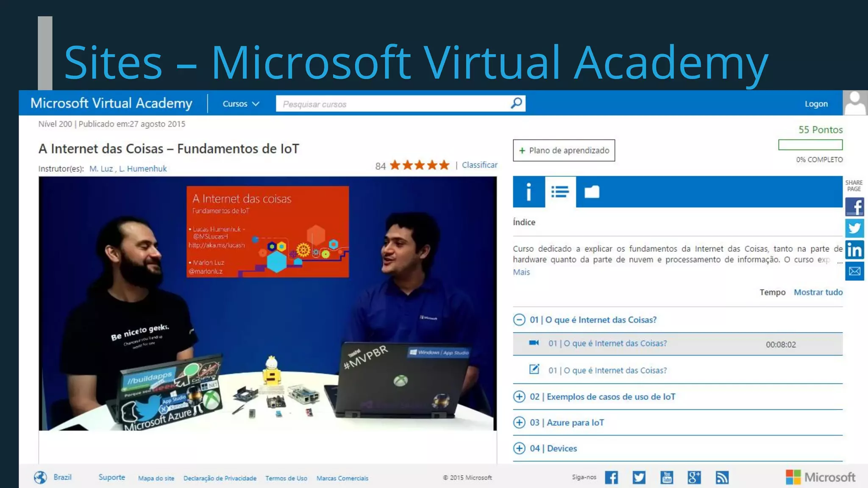Click the assessment pencil icon for lesson 01
The width and height of the screenshot is (868, 488).
pos(534,369)
